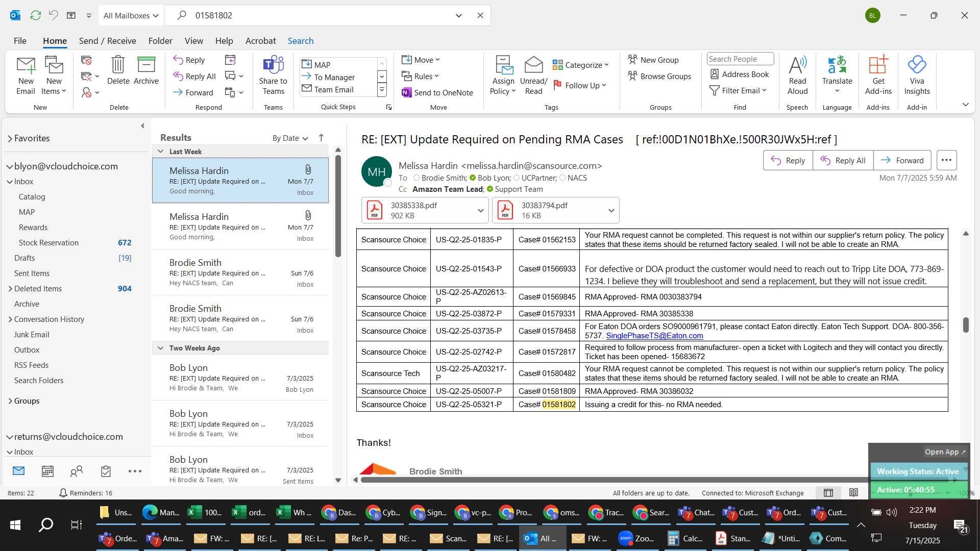
Task: Click Browse Groups button
Action: point(659,76)
